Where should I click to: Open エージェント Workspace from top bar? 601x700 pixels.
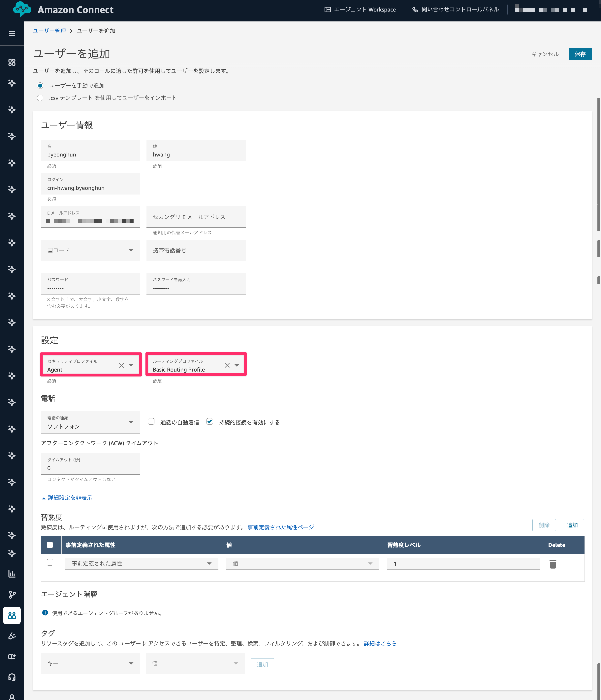tap(360, 10)
